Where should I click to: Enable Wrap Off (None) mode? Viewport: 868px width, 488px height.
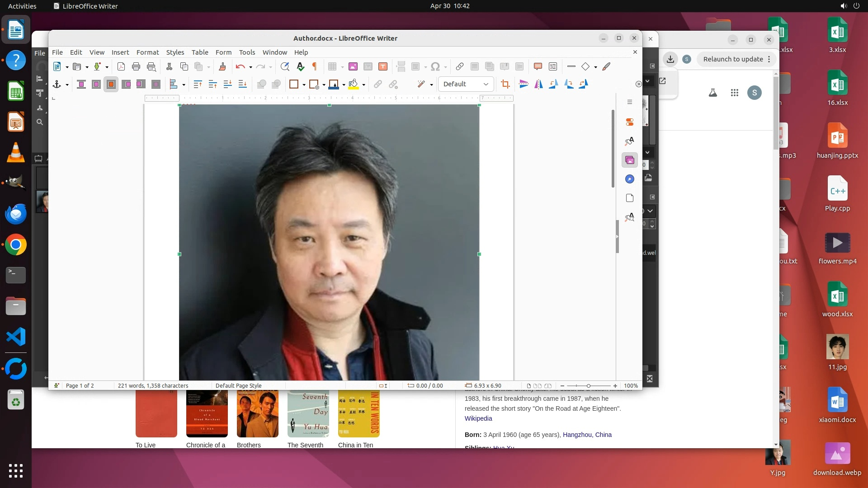(81, 84)
